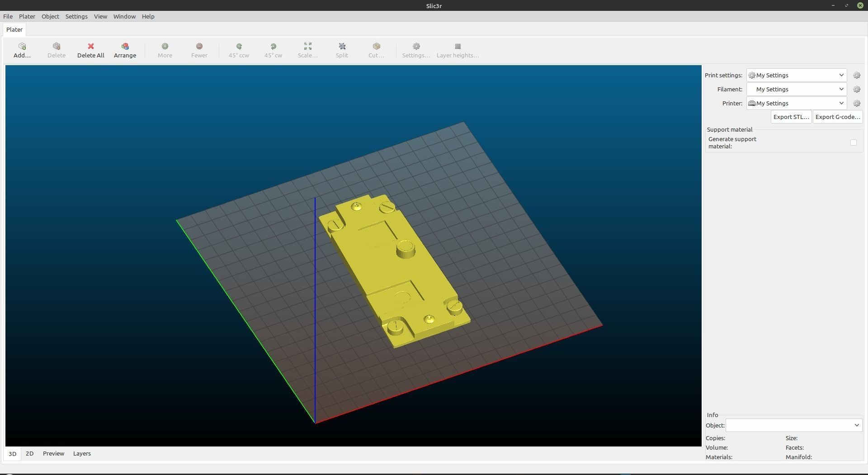
Task: Click gear icon next to Print settings
Action: [856, 76]
